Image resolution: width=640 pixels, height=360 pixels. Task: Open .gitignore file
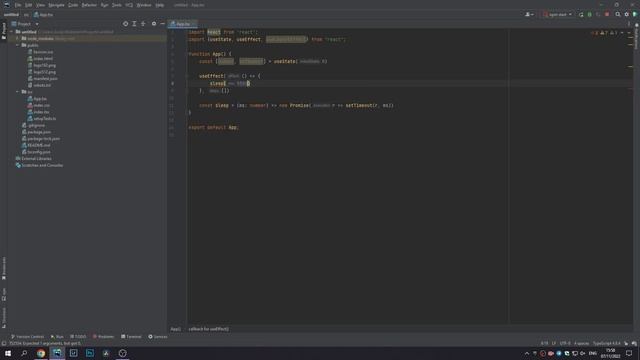click(36, 125)
